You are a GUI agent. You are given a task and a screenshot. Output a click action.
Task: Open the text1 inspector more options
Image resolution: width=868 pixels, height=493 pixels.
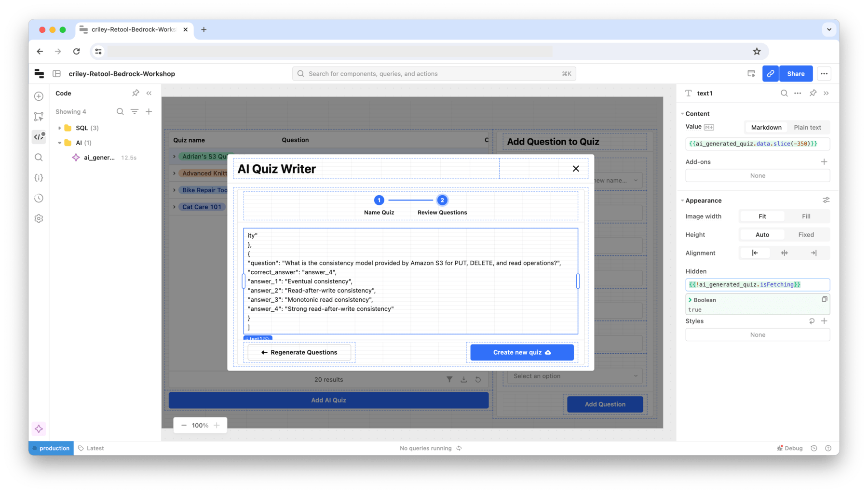click(x=798, y=93)
